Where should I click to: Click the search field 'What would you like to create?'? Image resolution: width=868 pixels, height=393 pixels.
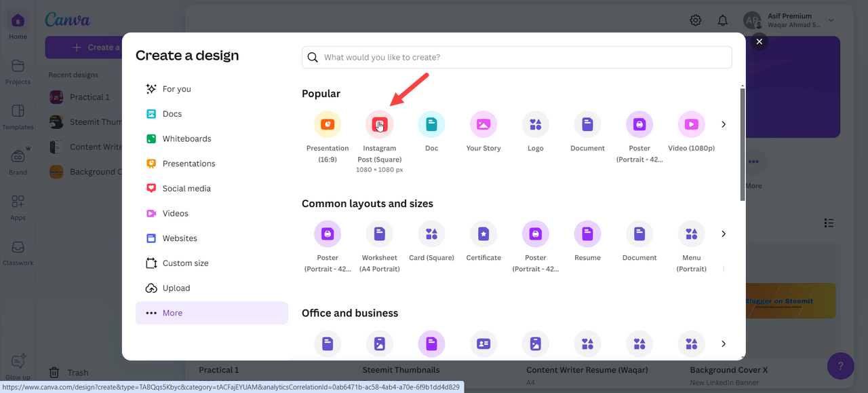[x=517, y=57]
